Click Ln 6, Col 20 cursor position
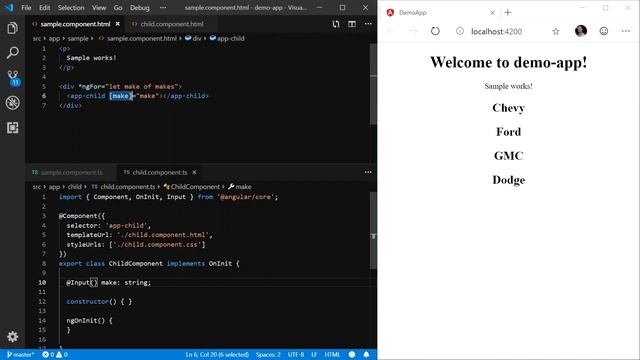Image resolution: width=640 pixels, height=360 pixels. pos(217,354)
